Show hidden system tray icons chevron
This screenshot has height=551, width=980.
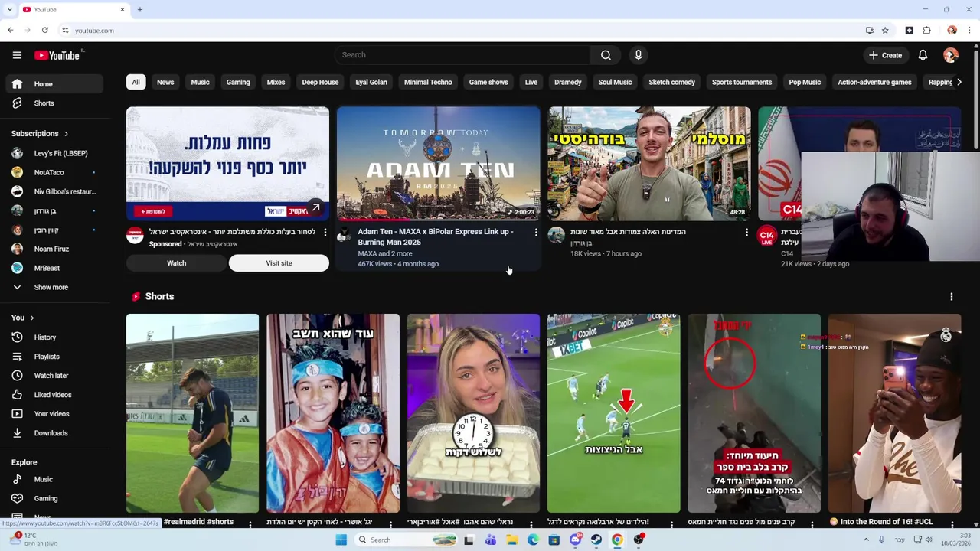pyautogui.click(x=866, y=540)
